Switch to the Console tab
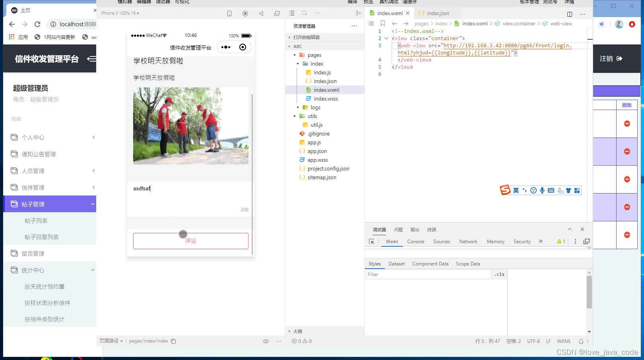Screen dimensions: 644x360 (x=415, y=242)
